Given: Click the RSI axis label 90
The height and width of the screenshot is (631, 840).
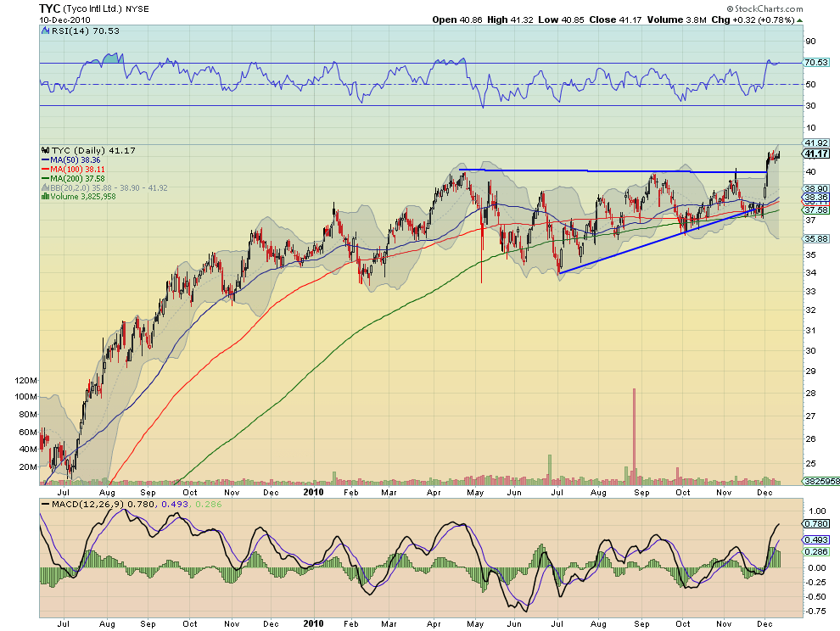Looking at the screenshot, I should (x=810, y=42).
